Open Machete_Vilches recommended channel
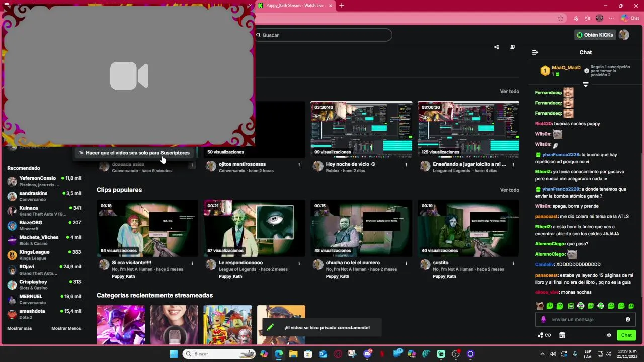The image size is (644, 362). (x=44, y=240)
